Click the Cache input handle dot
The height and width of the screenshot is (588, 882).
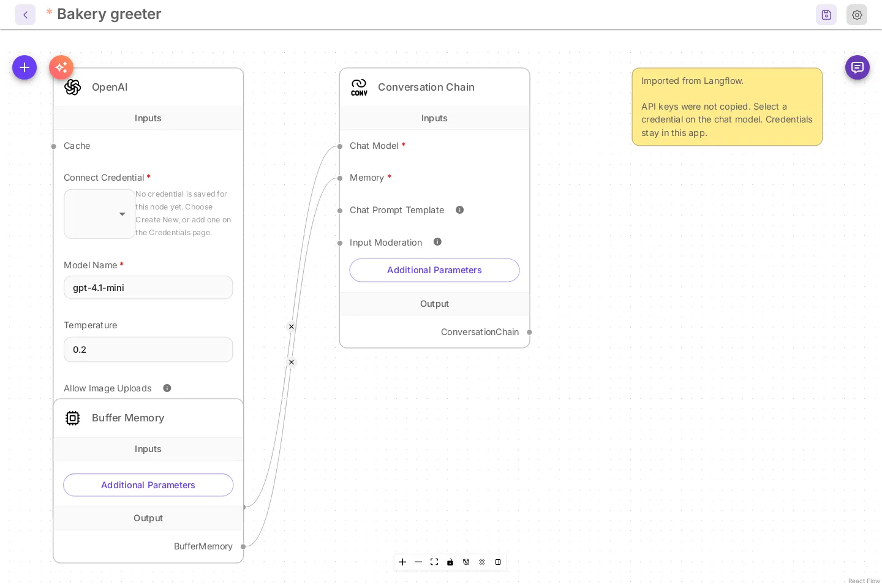[54, 146]
